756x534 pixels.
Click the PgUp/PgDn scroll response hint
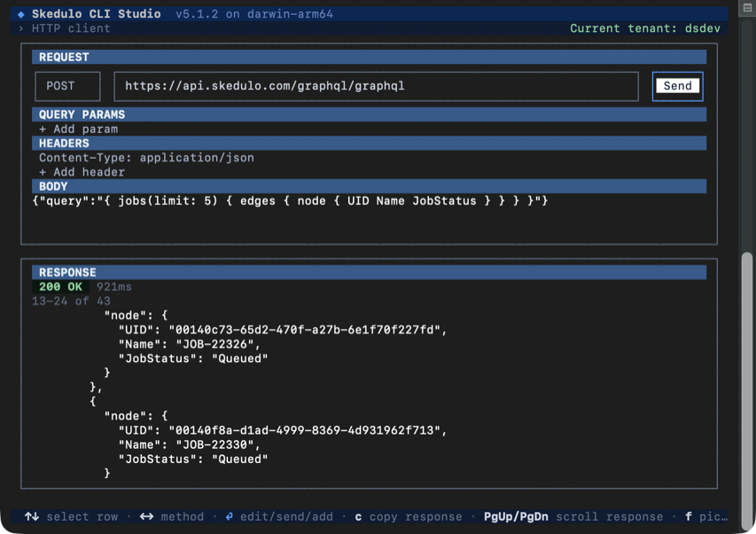click(573, 516)
